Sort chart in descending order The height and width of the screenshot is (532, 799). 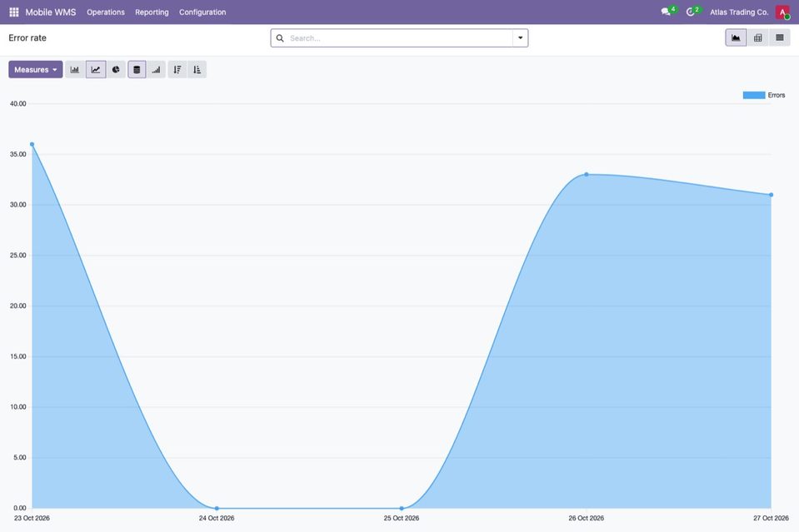click(177, 70)
